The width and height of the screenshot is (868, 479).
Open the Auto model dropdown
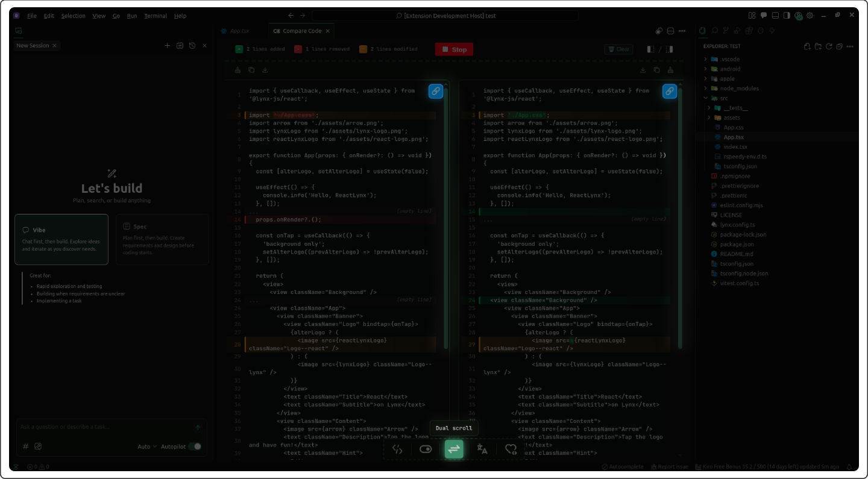click(x=146, y=446)
